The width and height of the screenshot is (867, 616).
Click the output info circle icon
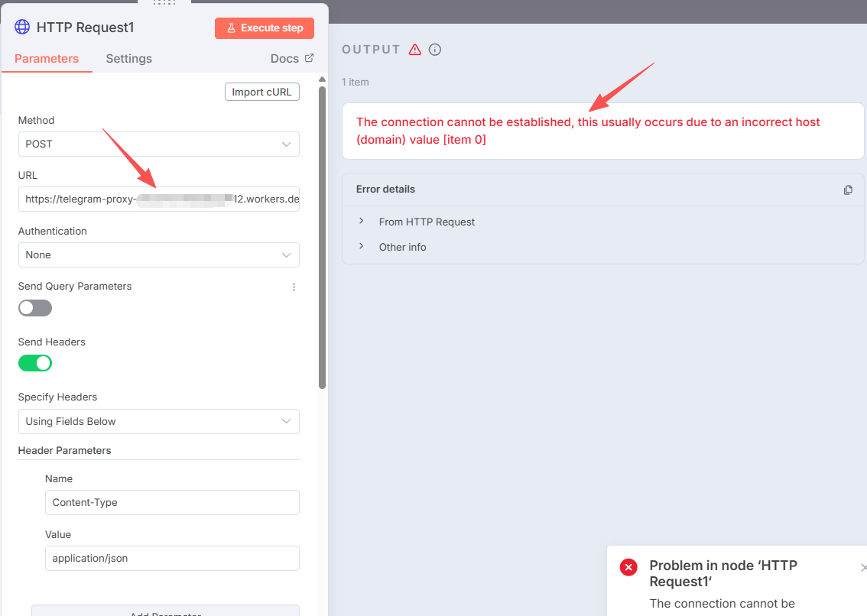click(435, 50)
